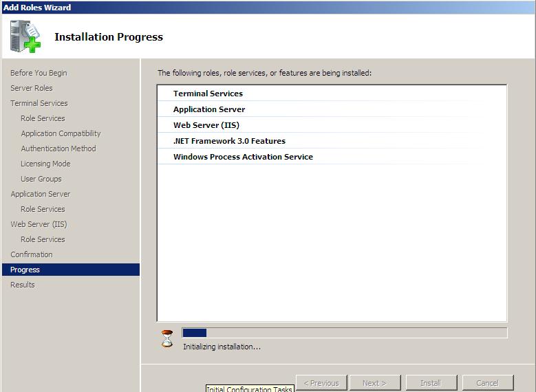Click the hourglass progress icon
This screenshot has width=536, height=392.
point(167,338)
